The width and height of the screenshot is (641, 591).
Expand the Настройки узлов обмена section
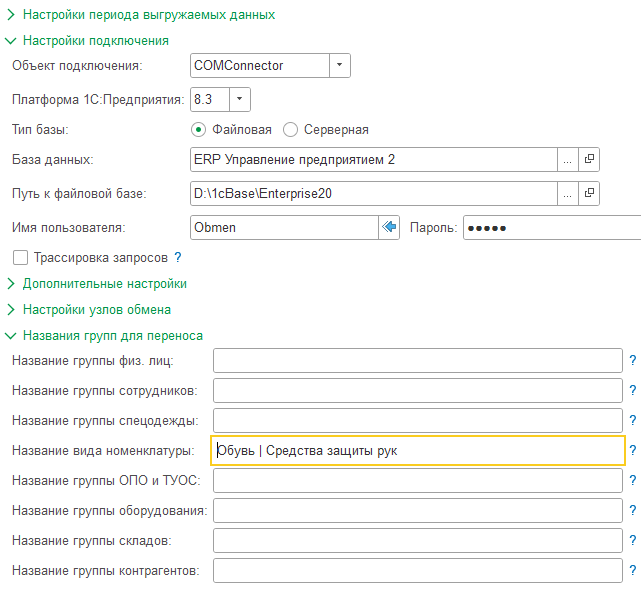(11, 309)
